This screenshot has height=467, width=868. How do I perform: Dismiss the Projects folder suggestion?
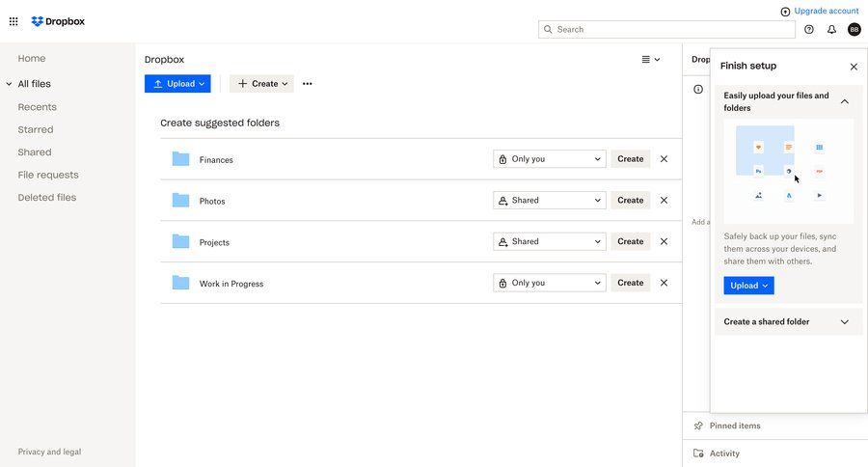pos(664,241)
